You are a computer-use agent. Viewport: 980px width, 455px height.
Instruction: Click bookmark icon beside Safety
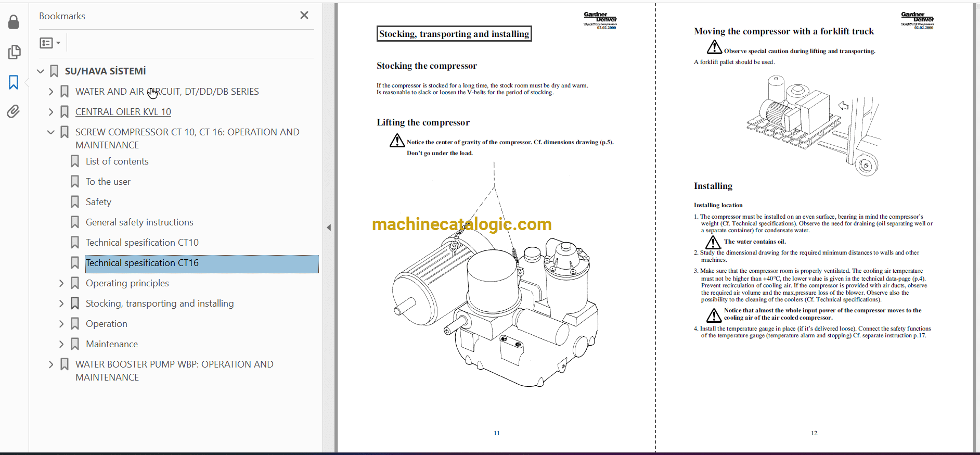[75, 202]
